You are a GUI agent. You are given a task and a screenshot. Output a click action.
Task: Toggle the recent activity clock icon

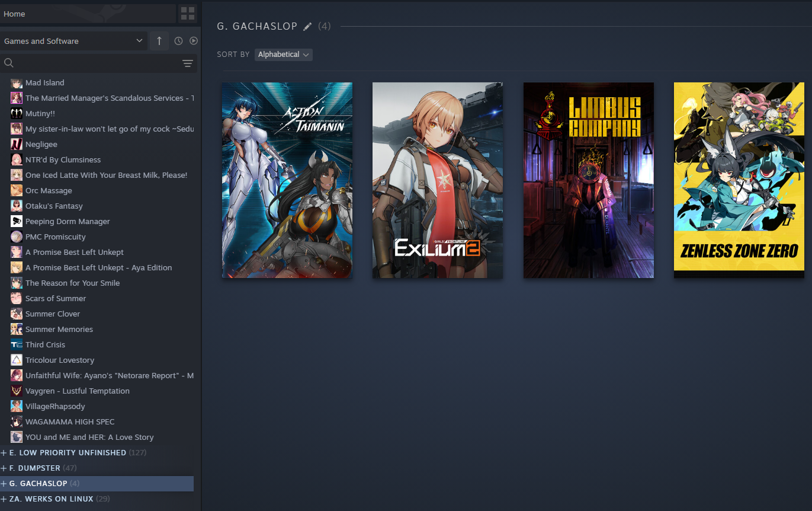(178, 41)
